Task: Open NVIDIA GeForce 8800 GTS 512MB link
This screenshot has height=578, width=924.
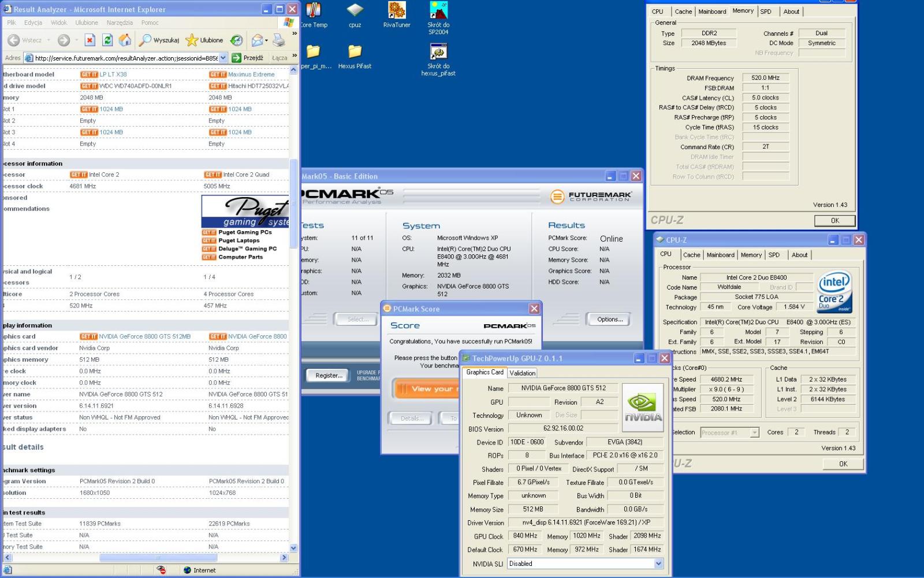Action: click(144, 336)
